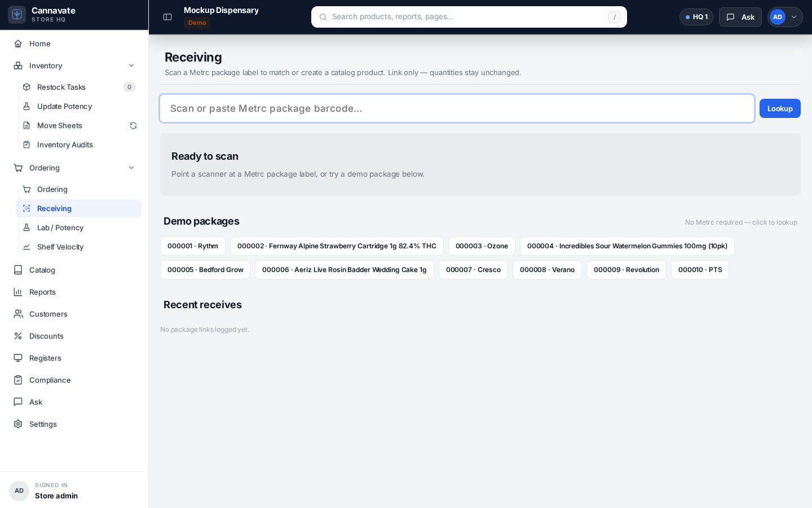Open the Ordering sub-item
The width and height of the screenshot is (812, 508).
(x=79, y=189)
